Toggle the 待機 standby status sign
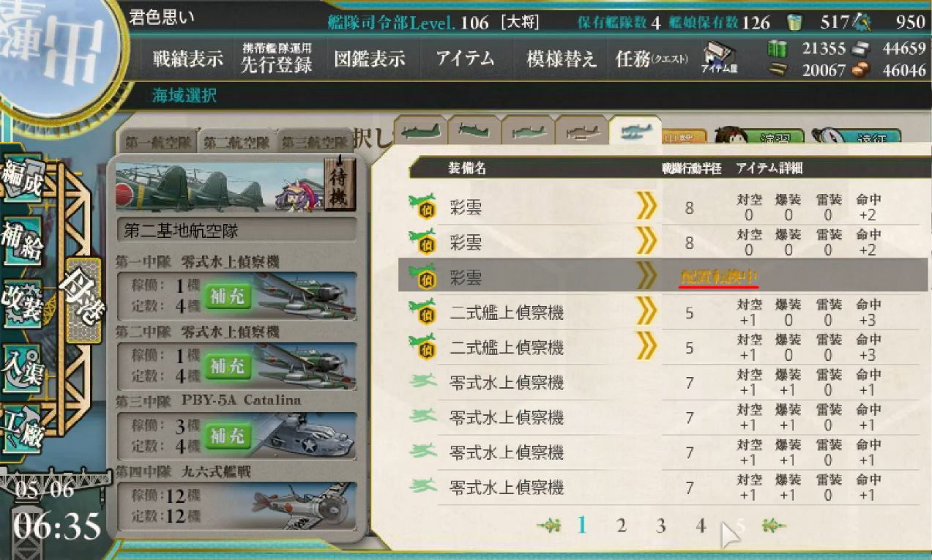Screen dimensions: 932x560 pyautogui.click(x=339, y=183)
